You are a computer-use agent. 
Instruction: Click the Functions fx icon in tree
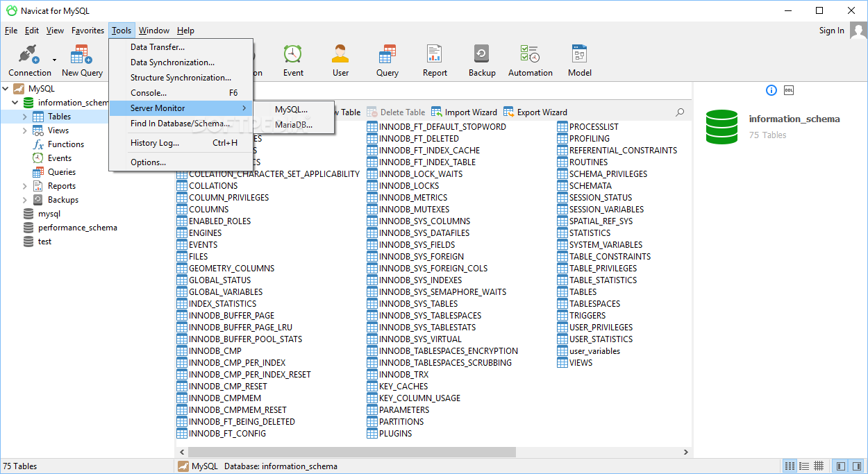(38, 144)
